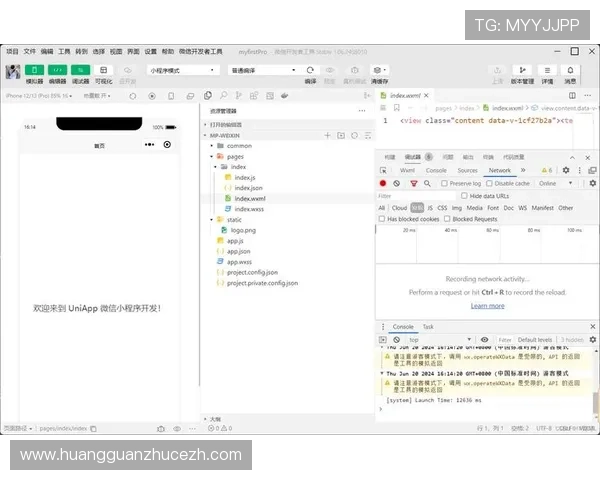Open the Default levels console dropdown
Viewport: 600px width, 480px height.
[x=535, y=340]
